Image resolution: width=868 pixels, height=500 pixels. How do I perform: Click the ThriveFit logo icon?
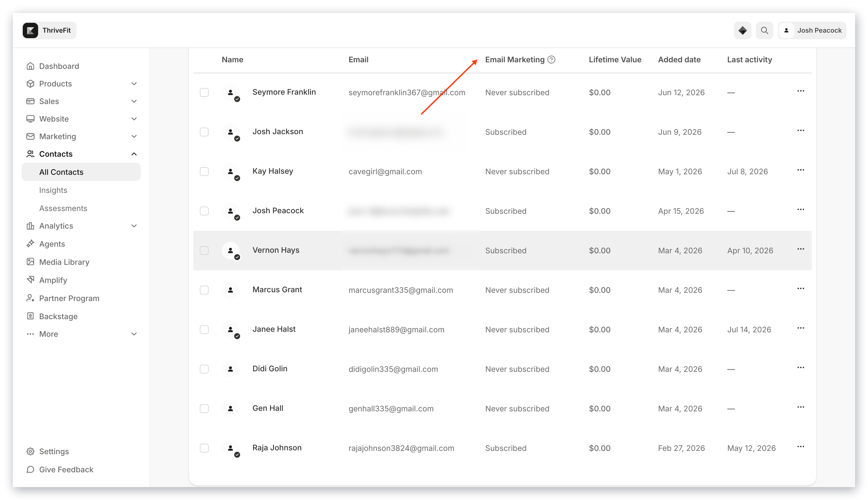(30, 30)
